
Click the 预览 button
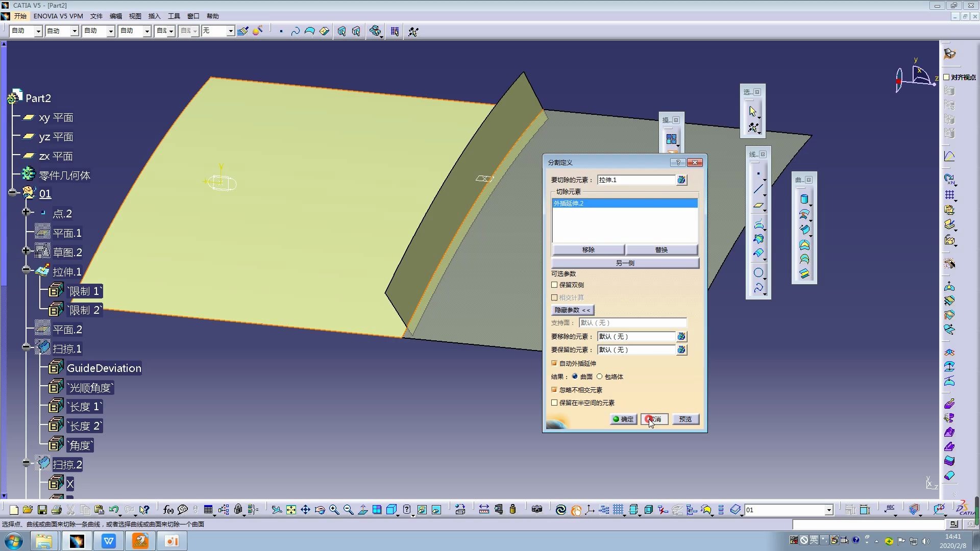click(685, 419)
